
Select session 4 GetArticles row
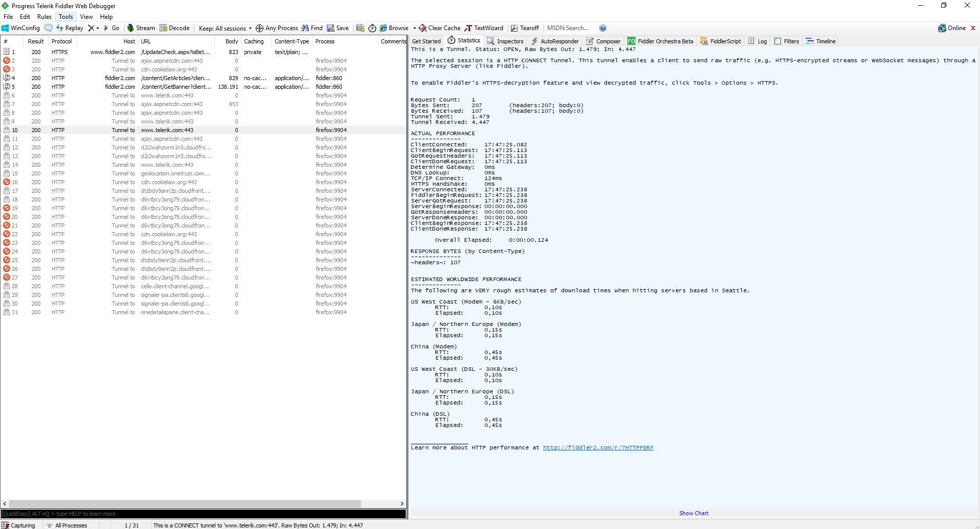203,78
